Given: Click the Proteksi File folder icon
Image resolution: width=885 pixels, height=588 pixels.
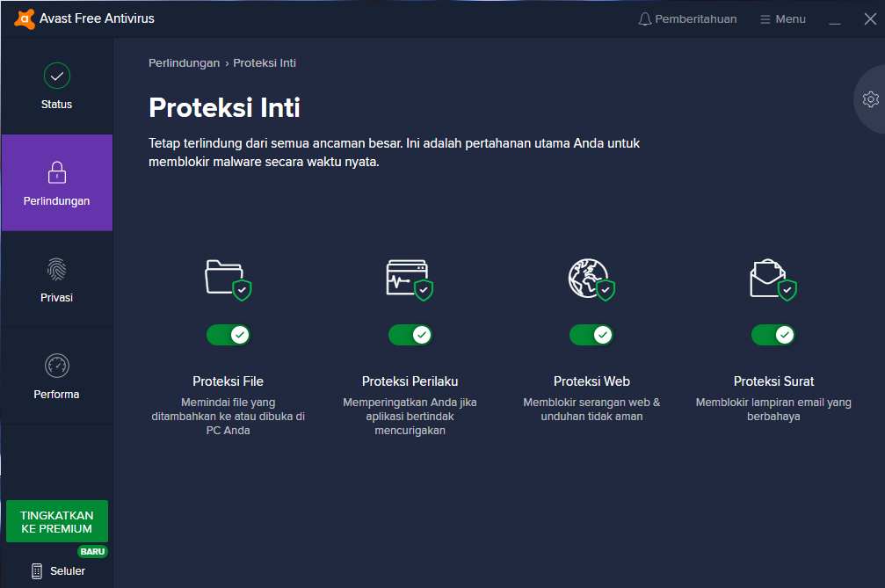Looking at the screenshot, I should pos(228,277).
